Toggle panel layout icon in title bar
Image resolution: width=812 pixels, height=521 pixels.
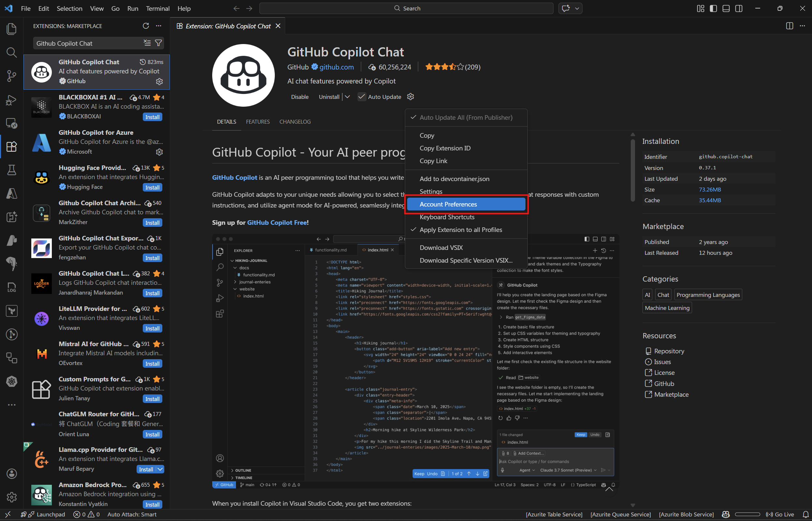(726, 8)
